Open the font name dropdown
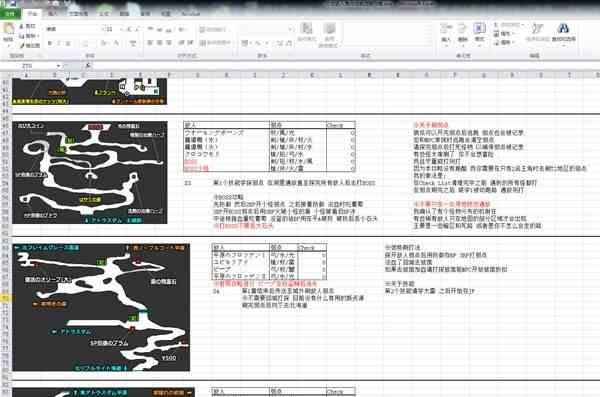Viewport: 600px width, 397px height. pos(103,29)
